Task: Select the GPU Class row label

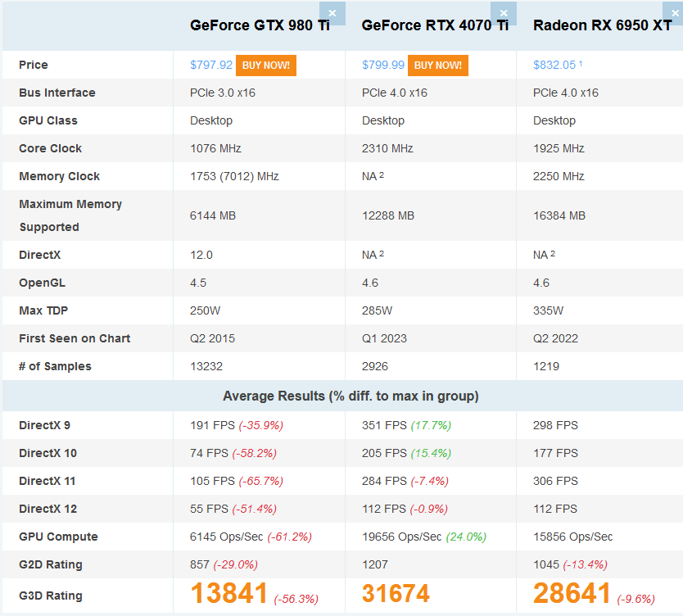Action: [48, 120]
